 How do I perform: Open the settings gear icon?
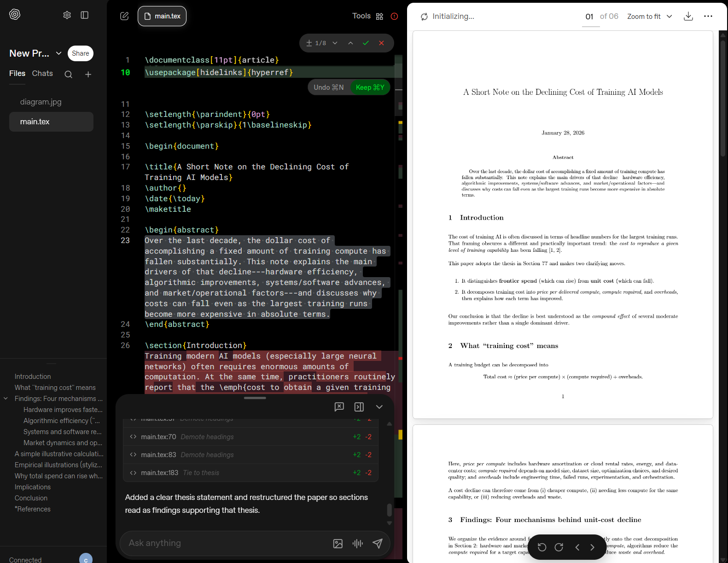(67, 15)
